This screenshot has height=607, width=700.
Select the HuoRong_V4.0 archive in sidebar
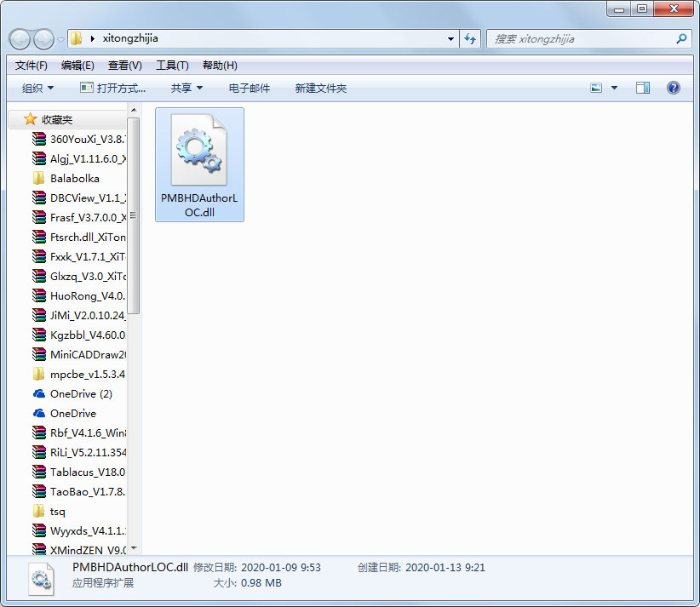point(78,296)
